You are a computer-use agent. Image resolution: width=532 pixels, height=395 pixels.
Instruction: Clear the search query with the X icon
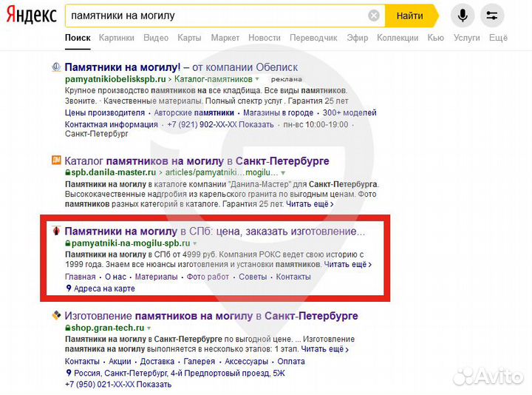pos(374,16)
